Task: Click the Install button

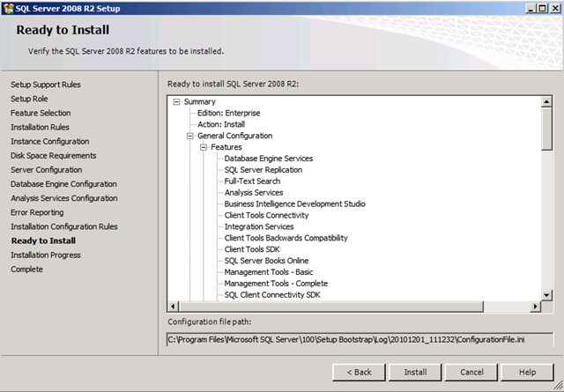Action: tap(415, 373)
